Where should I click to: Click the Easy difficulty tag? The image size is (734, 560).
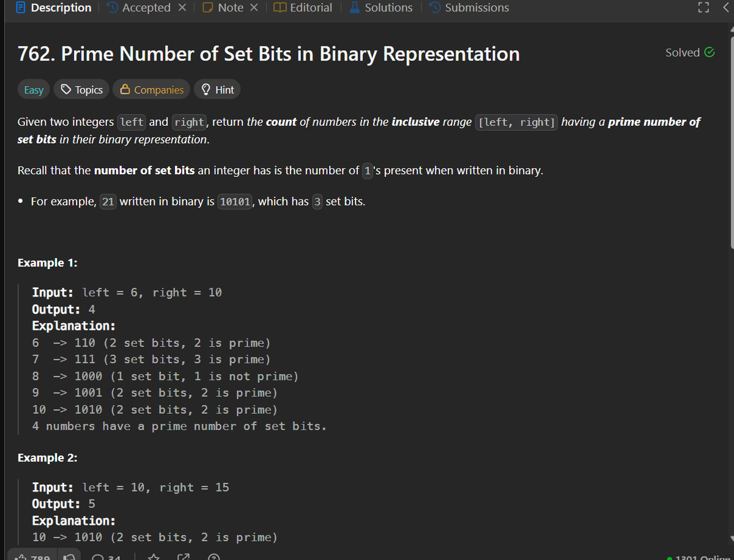click(34, 90)
